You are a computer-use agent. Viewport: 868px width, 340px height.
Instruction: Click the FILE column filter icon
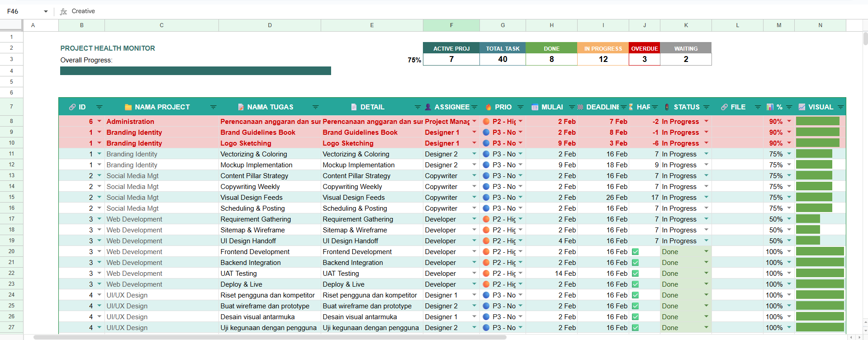pos(758,107)
